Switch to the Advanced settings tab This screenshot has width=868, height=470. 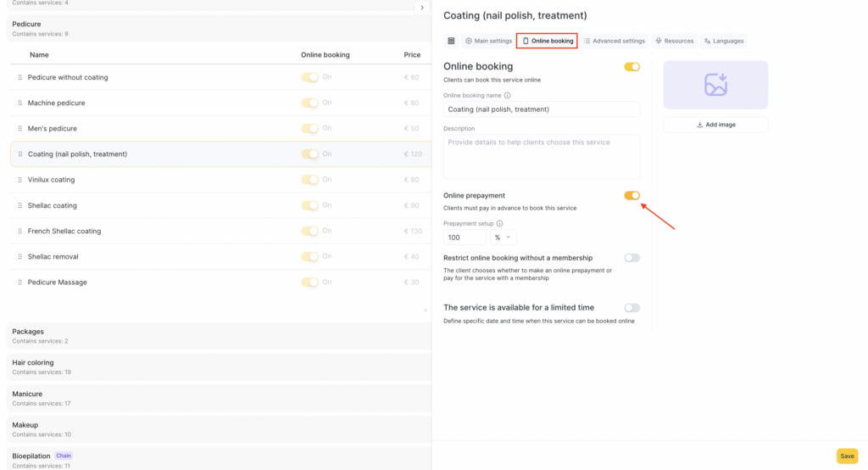pyautogui.click(x=615, y=41)
